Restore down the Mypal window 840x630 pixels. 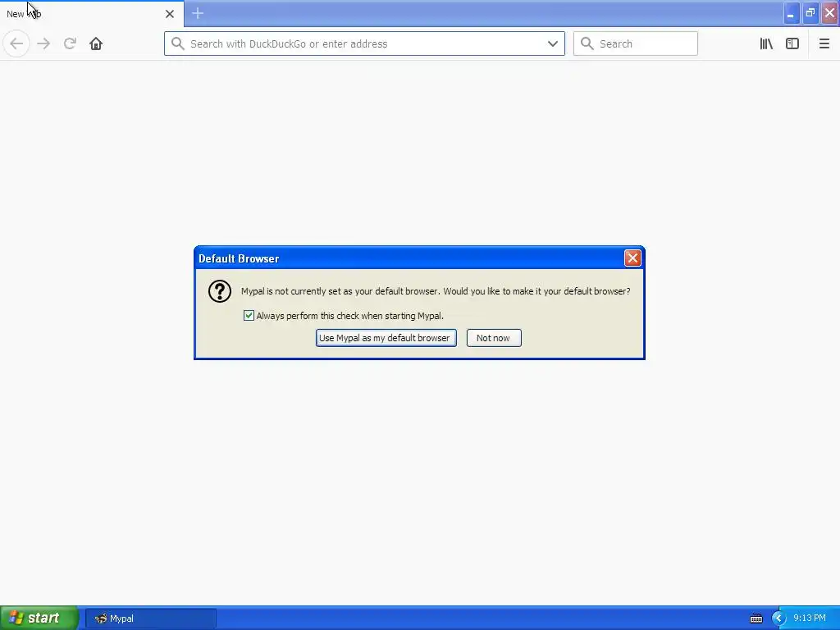pyautogui.click(x=810, y=13)
